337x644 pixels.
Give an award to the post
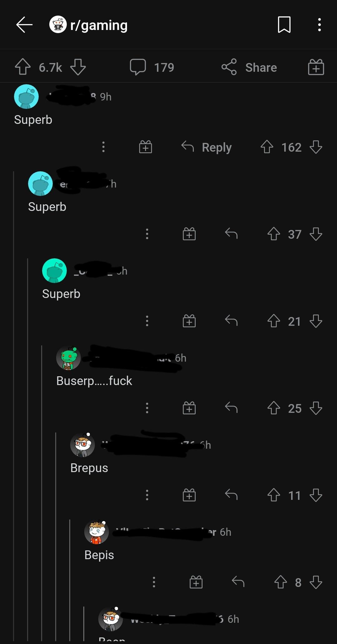tap(316, 67)
